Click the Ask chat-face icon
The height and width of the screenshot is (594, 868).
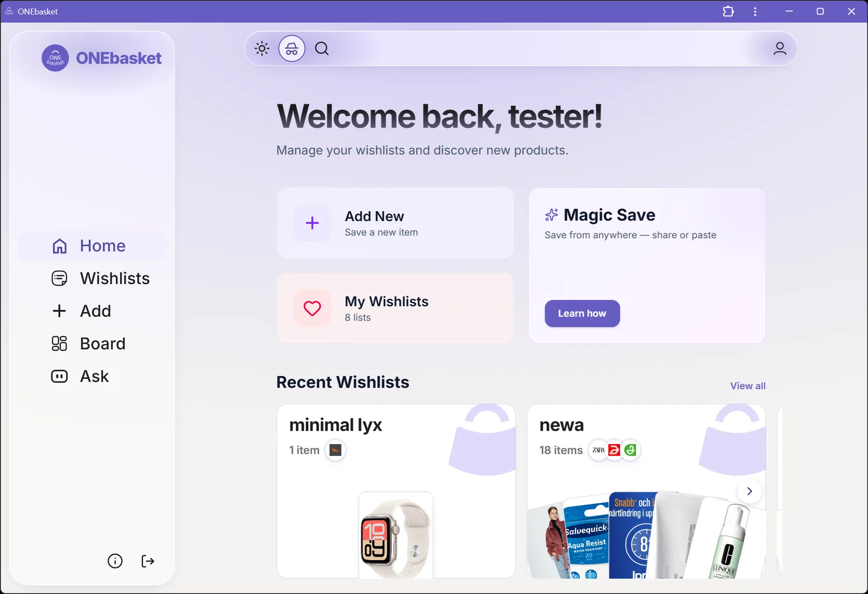pyautogui.click(x=59, y=376)
